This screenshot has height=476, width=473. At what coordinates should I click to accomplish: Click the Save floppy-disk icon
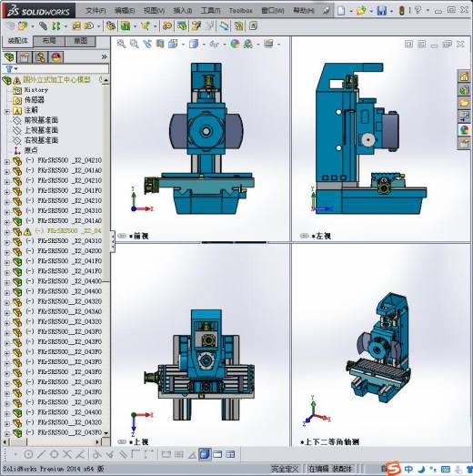pos(381,11)
